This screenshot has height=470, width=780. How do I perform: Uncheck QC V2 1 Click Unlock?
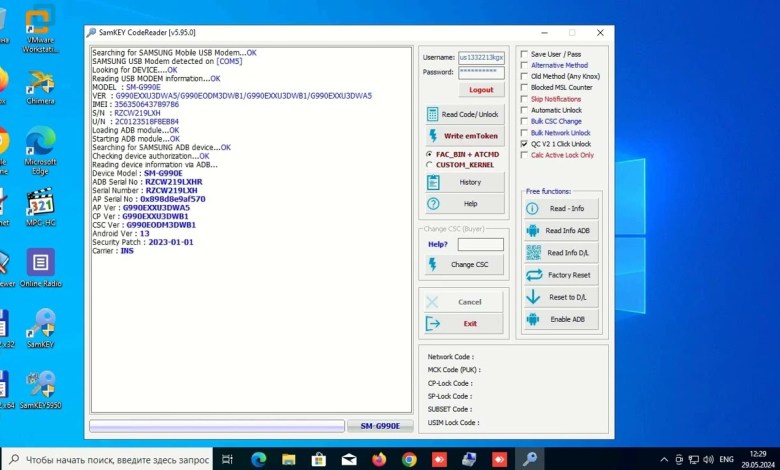525,144
